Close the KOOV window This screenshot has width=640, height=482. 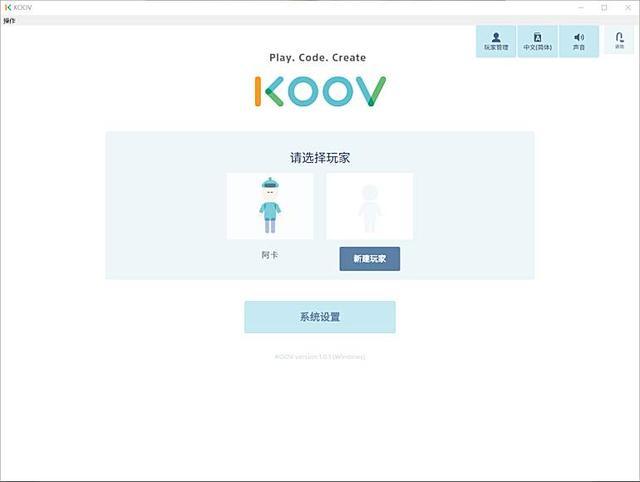(628, 7)
